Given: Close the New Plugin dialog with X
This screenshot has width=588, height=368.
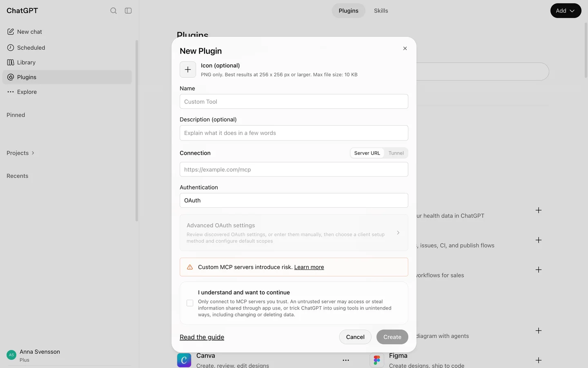Looking at the screenshot, I should click(405, 48).
